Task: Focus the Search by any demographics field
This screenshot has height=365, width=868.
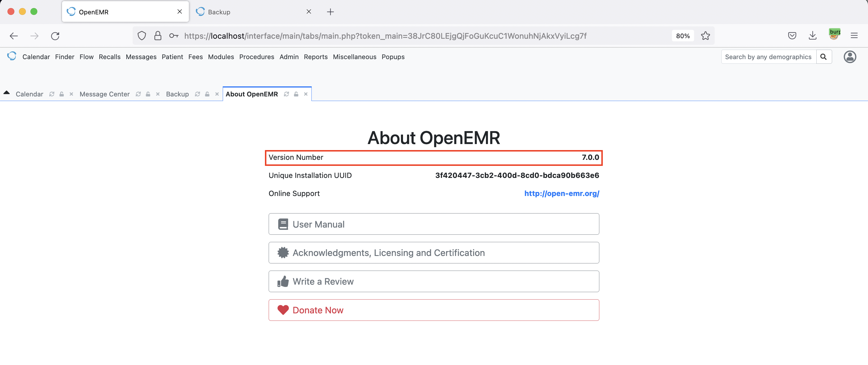Action: pos(768,57)
